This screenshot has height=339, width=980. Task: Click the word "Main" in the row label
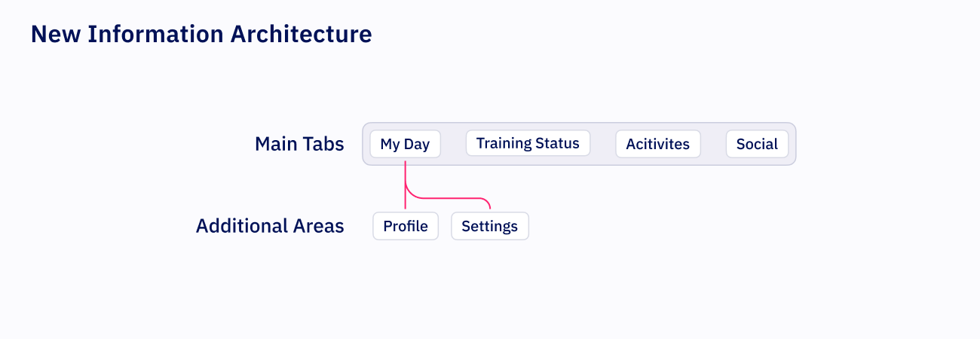click(277, 144)
